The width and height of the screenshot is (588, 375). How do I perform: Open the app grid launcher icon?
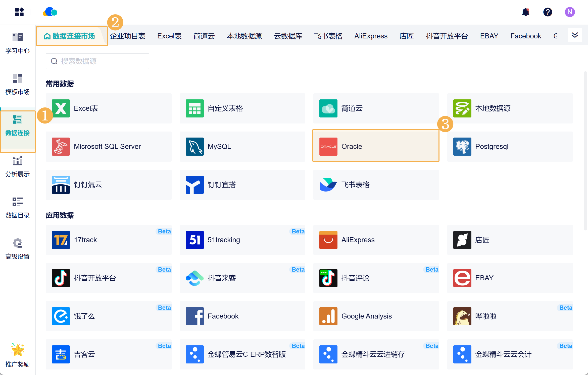click(x=19, y=12)
